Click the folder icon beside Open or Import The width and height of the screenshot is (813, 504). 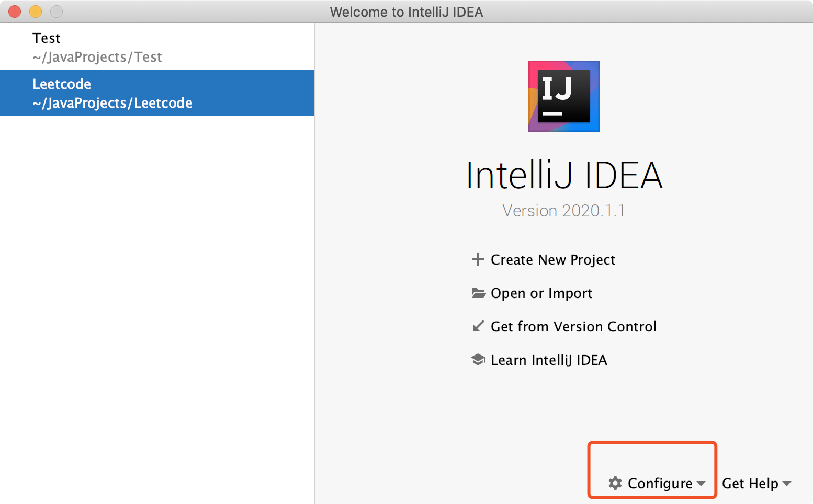478,293
